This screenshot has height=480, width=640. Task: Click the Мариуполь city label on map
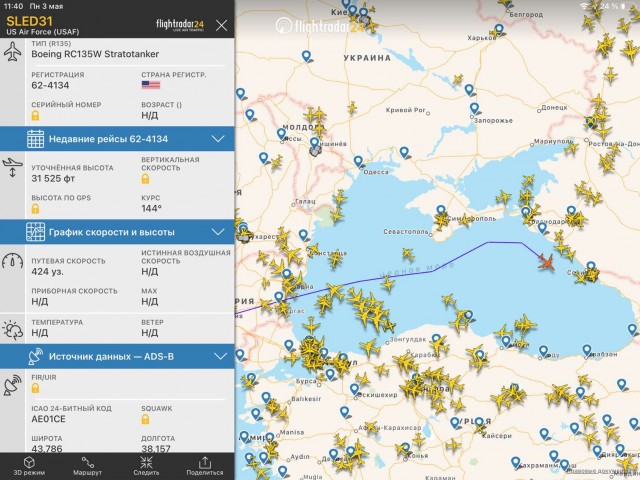coord(554,142)
